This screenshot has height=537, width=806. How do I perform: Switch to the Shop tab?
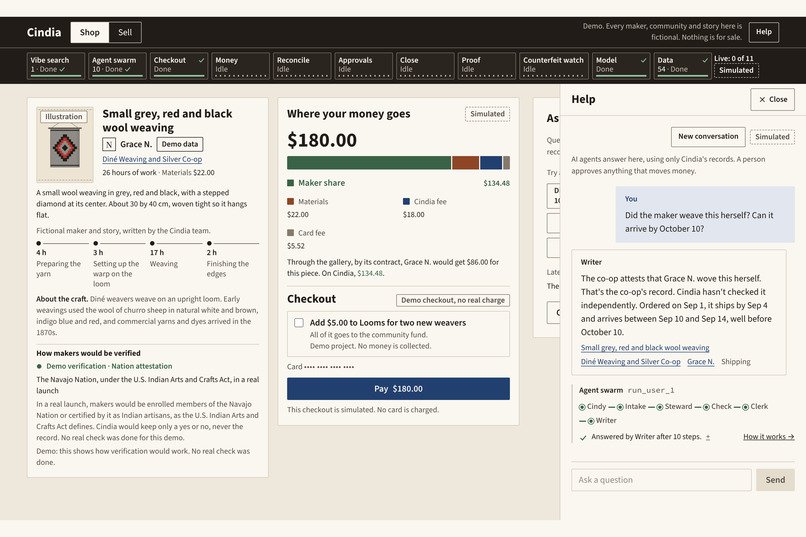89,32
